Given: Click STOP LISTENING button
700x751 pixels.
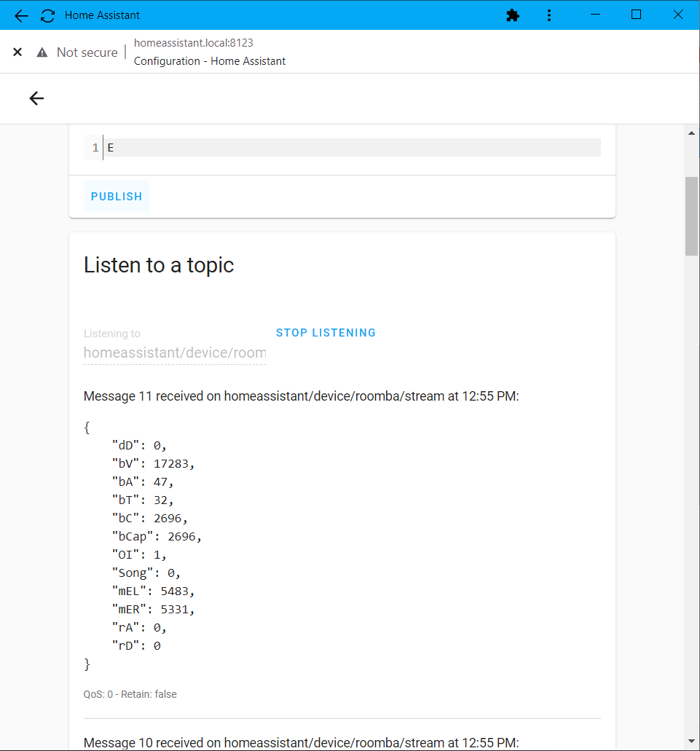Looking at the screenshot, I should click(x=326, y=333).
